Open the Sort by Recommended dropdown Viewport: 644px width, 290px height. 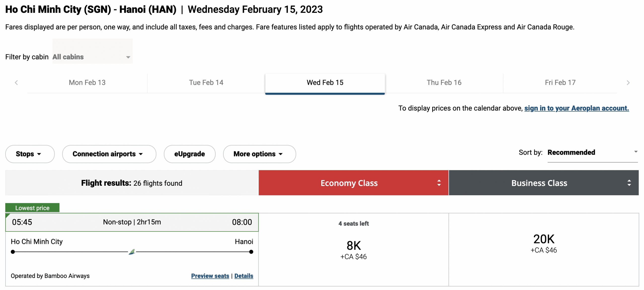pyautogui.click(x=592, y=152)
